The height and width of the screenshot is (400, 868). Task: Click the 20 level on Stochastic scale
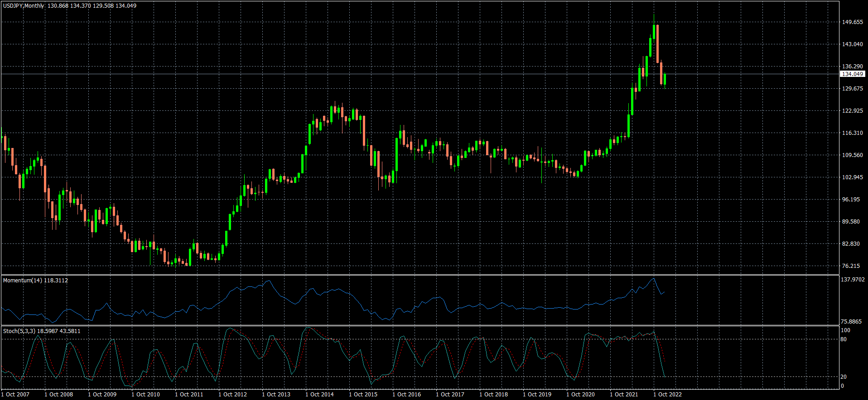pyautogui.click(x=844, y=377)
